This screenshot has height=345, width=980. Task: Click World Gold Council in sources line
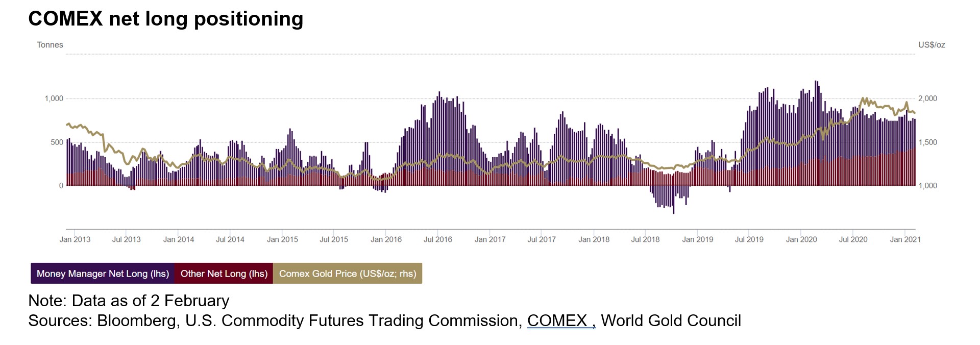671,321
